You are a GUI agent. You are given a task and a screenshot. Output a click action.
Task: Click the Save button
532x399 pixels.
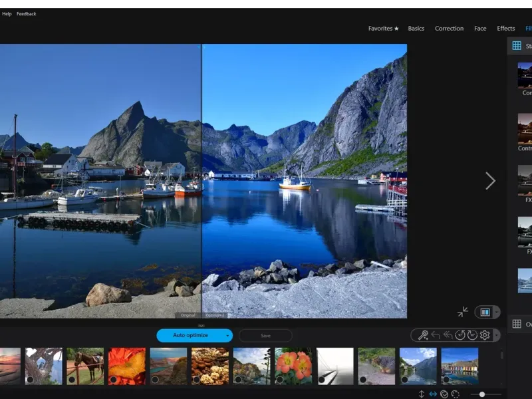(x=265, y=336)
